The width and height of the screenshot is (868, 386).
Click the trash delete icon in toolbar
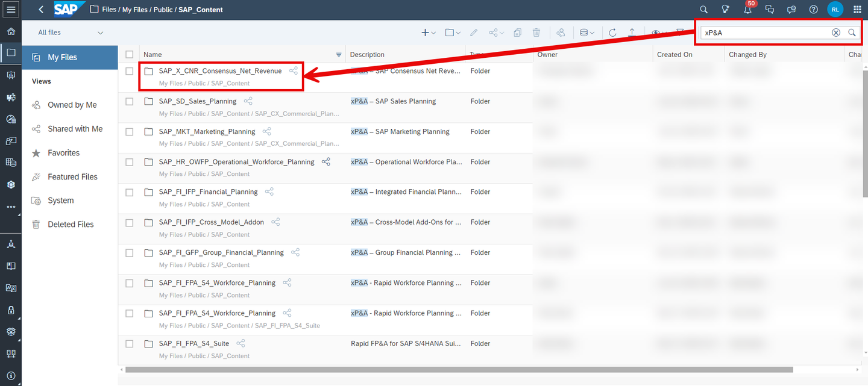pos(536,33)
